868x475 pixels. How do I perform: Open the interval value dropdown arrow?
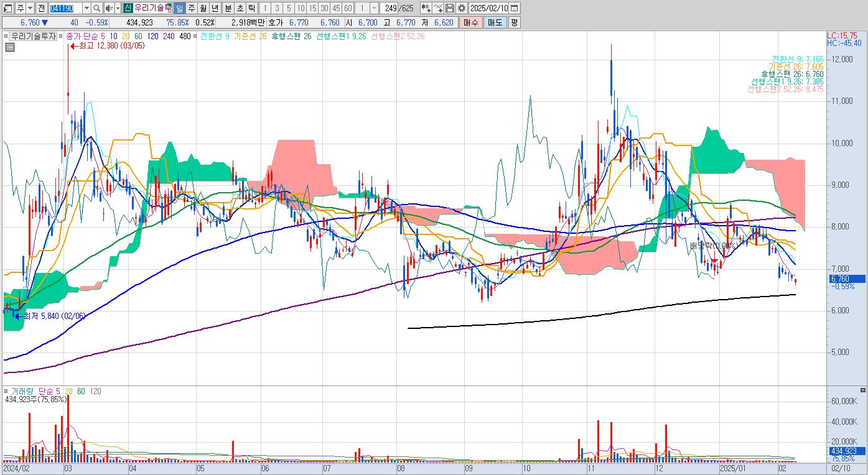(x=374, y=8)
